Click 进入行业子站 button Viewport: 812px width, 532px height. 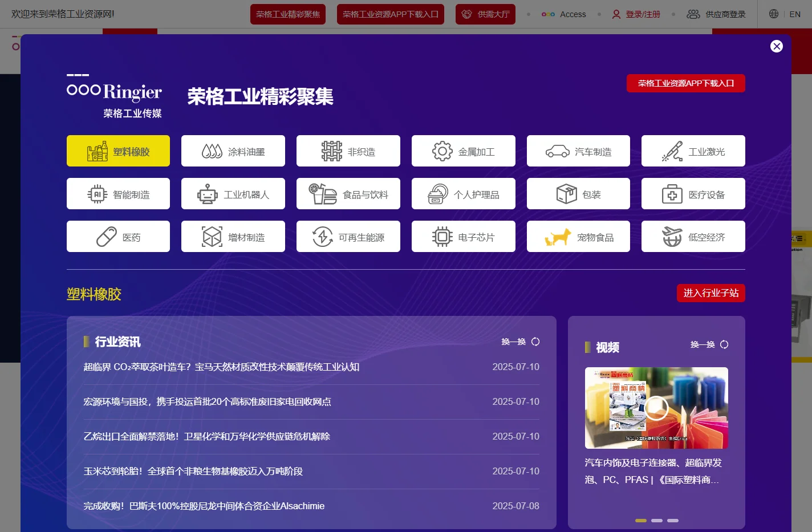coord(711,293)
